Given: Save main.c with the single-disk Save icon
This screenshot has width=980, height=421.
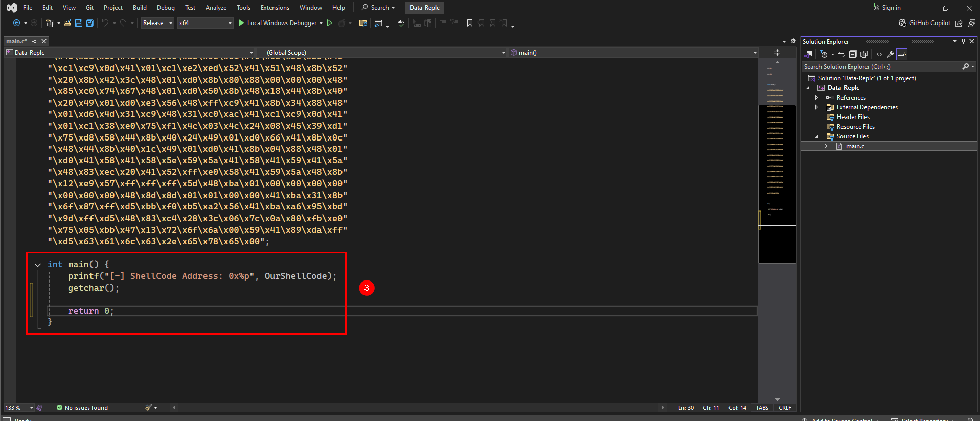Looking at the screenshot, I should (79, 23).
